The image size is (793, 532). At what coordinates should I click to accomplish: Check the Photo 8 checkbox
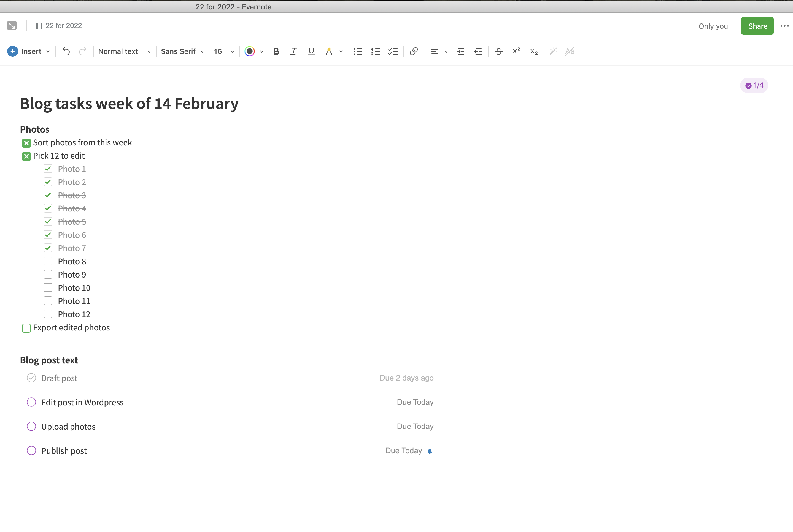tap(48, 261)
